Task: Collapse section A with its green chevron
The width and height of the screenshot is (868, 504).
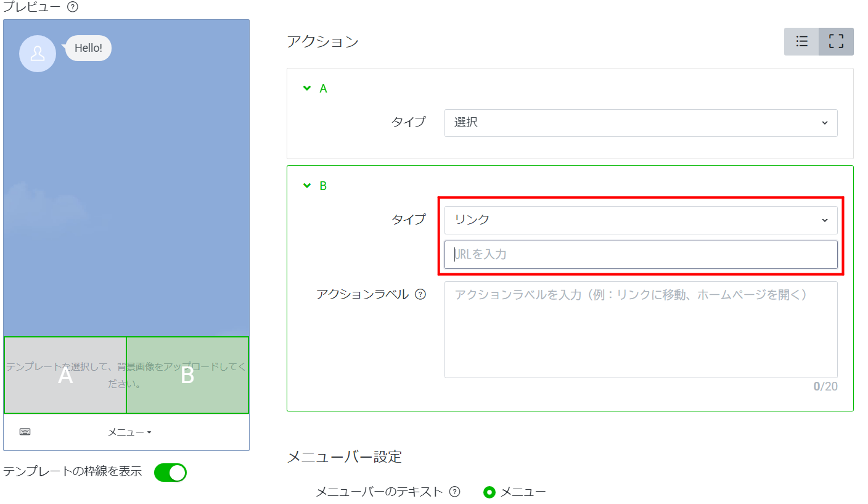Action: click(307, 88)
